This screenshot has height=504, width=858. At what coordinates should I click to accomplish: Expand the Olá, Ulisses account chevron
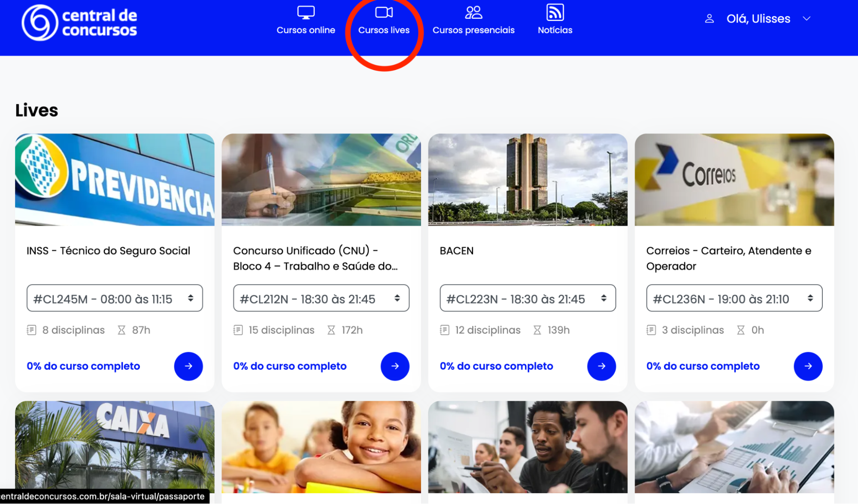(x=806, y=19)
